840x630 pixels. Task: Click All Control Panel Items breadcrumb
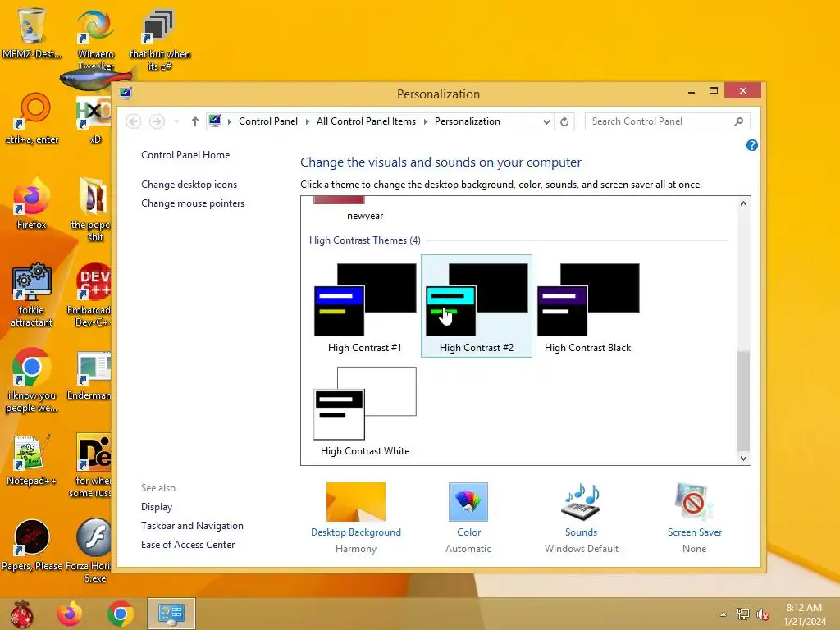(x=366, y=121)
